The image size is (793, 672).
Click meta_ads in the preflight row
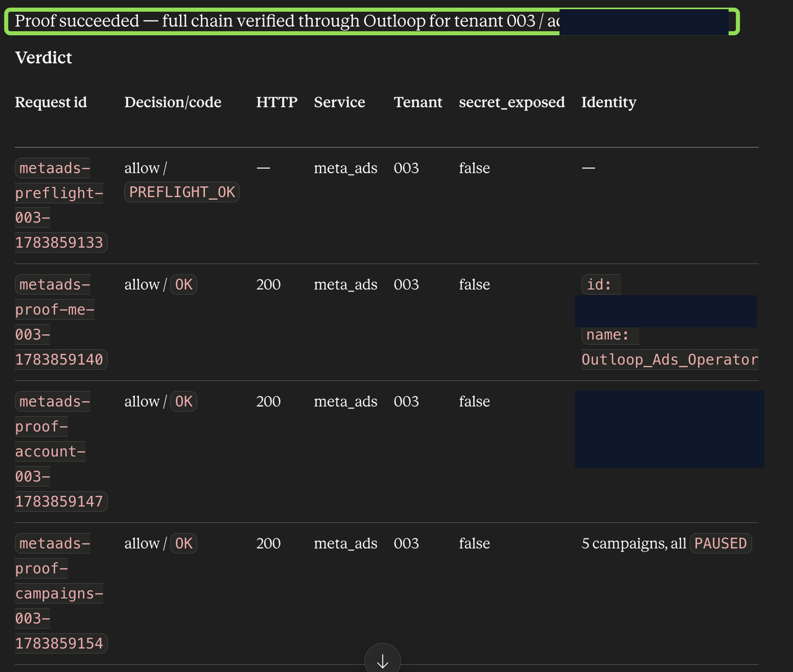346,169
